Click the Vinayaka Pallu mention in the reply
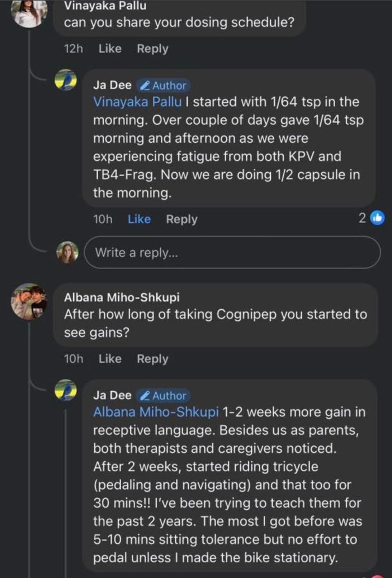The width and height of the screenshot is (392, 578). 130,102
